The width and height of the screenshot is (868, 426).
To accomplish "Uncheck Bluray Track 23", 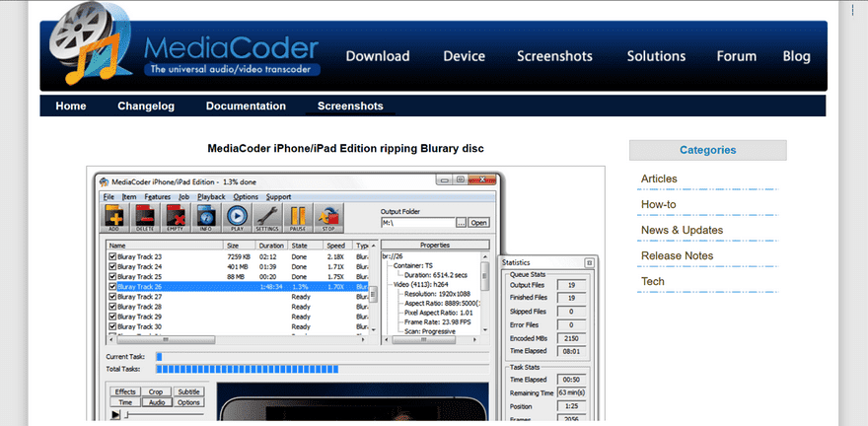I will pyautogui.click(x=112, y=256).
